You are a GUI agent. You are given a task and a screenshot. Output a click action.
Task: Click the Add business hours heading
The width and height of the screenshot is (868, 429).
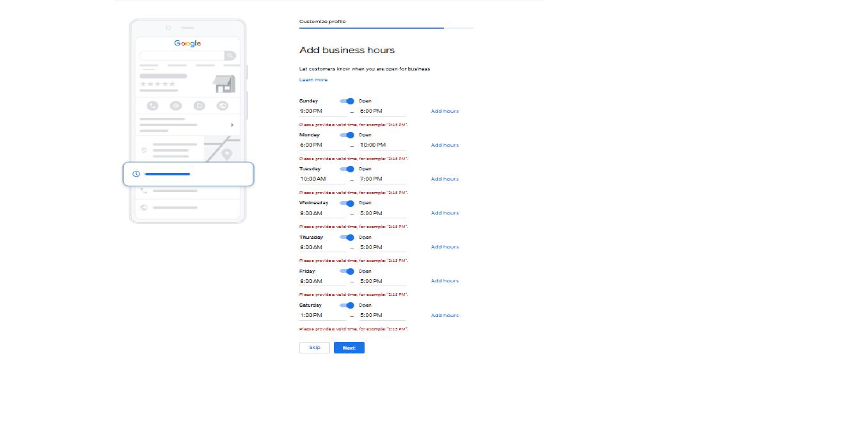347,50
